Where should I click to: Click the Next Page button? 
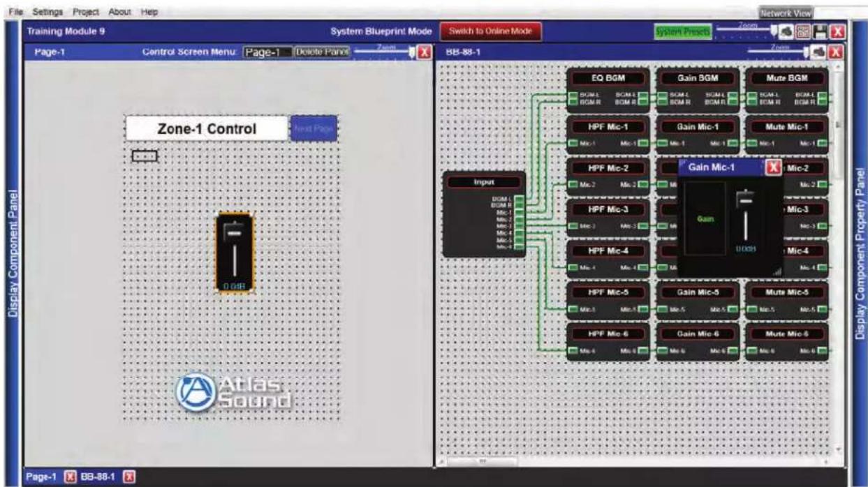[314, 129]
